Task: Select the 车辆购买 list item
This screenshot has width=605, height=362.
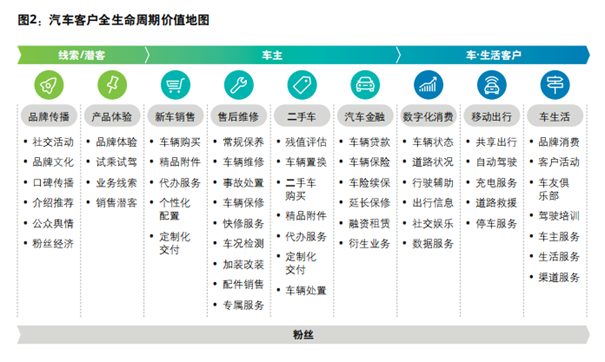Action: (x=180, y=142)
